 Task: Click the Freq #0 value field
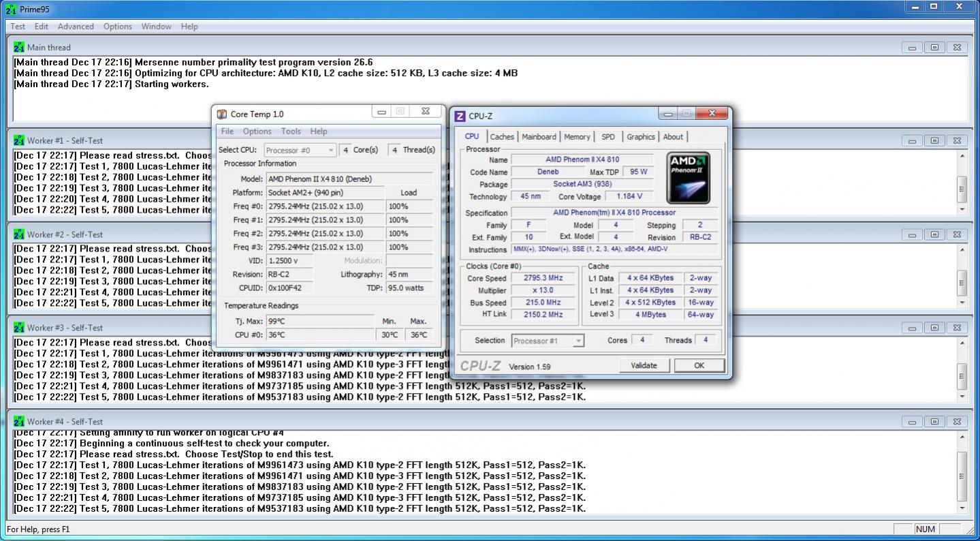(x=325, y=206)
